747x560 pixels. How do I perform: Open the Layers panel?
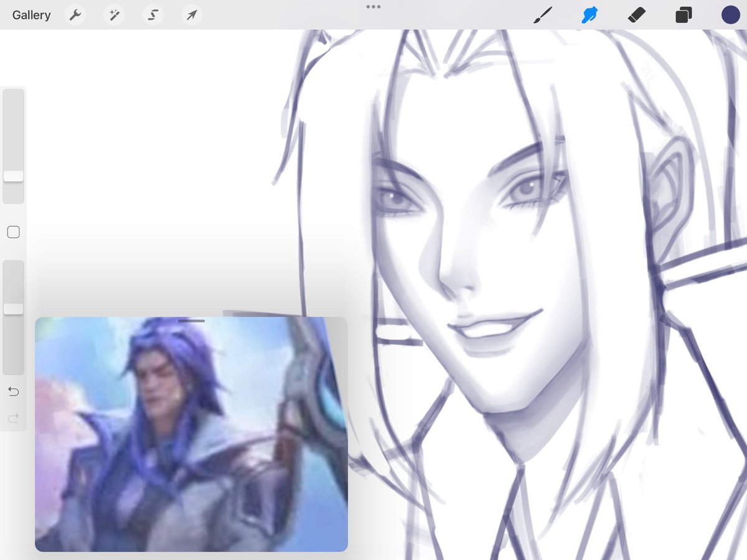point(684,15)
